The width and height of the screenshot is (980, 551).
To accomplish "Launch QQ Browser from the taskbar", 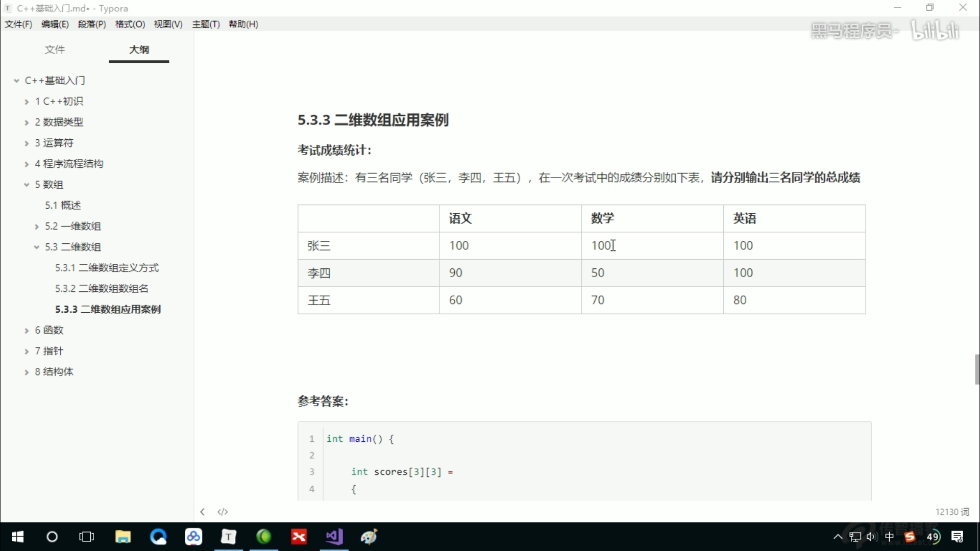I will tap(159, 537).
